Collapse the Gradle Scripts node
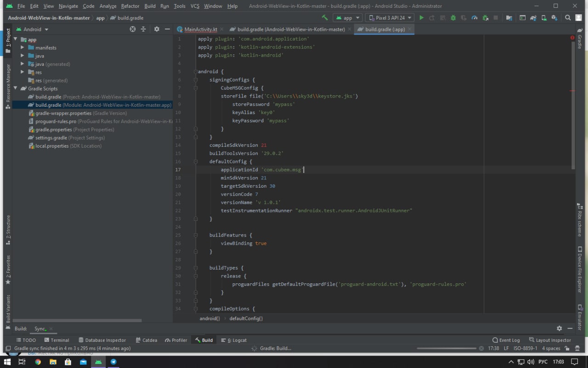 [16, 88]
